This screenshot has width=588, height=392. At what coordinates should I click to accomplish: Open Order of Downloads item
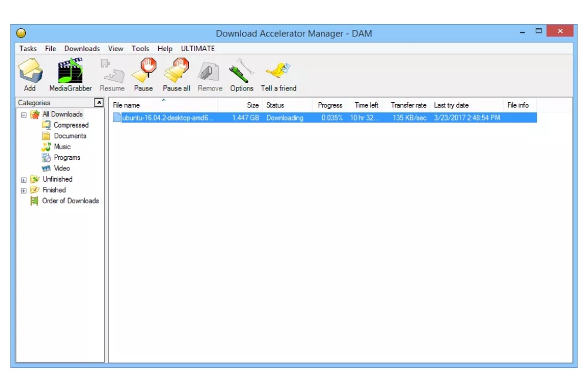70,201
